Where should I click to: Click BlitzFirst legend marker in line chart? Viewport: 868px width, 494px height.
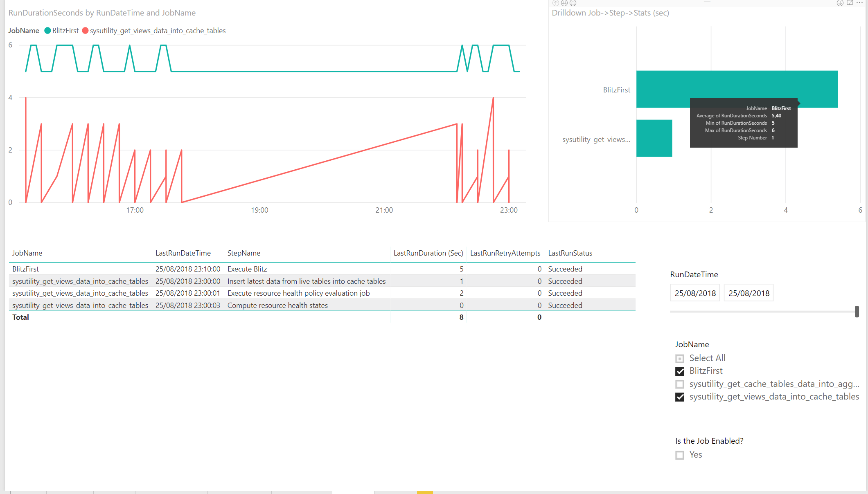[47, 31]
